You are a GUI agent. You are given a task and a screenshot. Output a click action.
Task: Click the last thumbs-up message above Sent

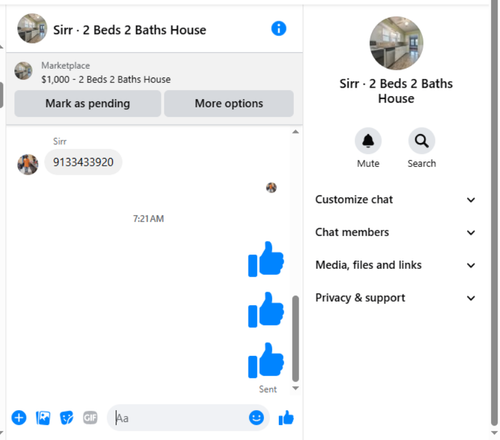click(x=266, y=360)
